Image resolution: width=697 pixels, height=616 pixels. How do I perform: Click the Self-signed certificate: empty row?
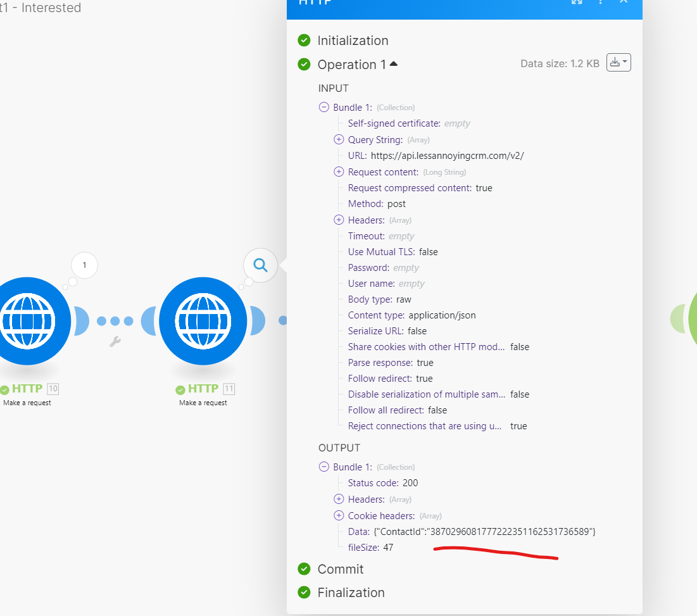point(409,123)
